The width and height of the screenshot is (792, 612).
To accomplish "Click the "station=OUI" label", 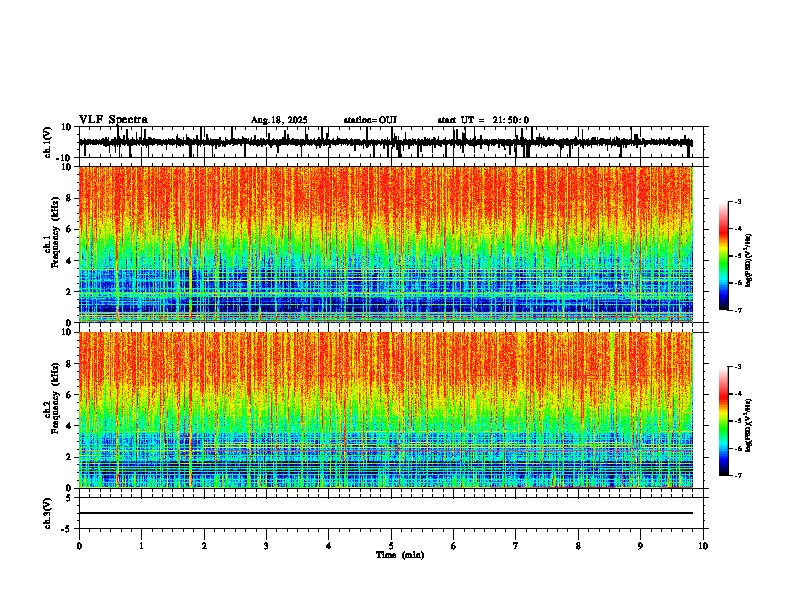I will click(x=370, y=120).
